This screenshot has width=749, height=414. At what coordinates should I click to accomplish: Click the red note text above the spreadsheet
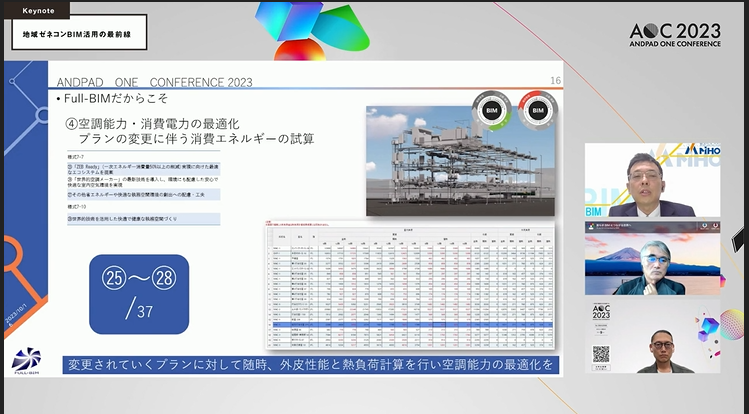(297, 223)
